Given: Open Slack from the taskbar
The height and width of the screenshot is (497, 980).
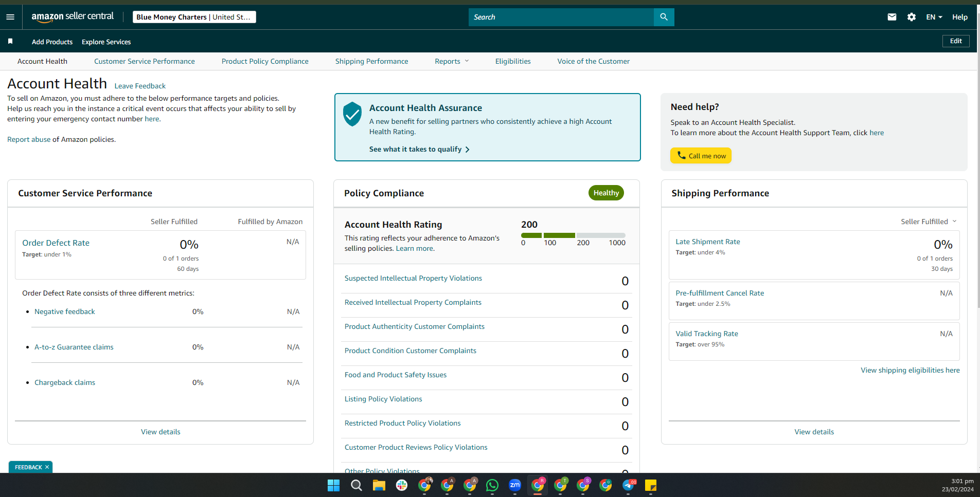Looking at the screenshot, I should [402, 485].
